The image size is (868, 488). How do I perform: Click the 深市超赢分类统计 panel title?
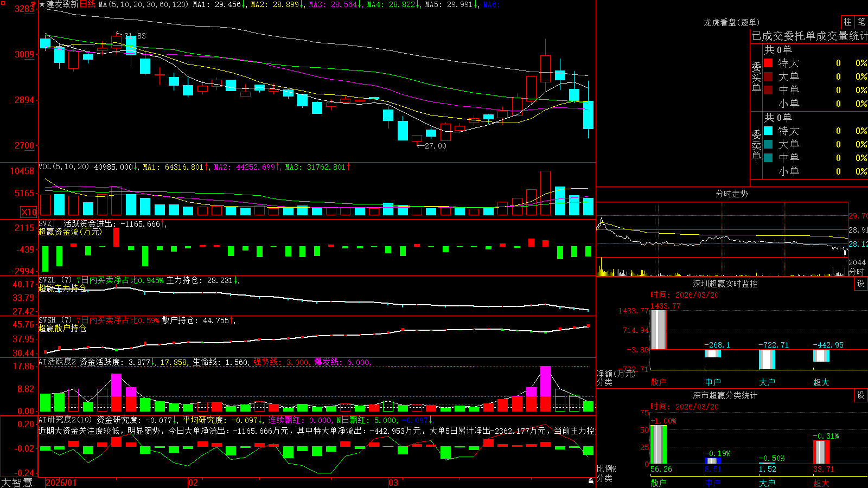tap(725, 395)
